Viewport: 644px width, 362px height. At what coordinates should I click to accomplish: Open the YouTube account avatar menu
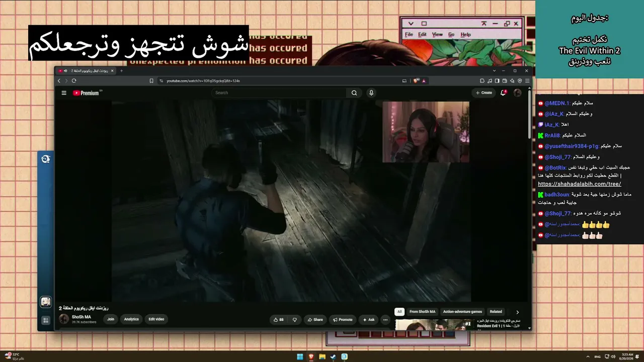[x=517, y=93]
